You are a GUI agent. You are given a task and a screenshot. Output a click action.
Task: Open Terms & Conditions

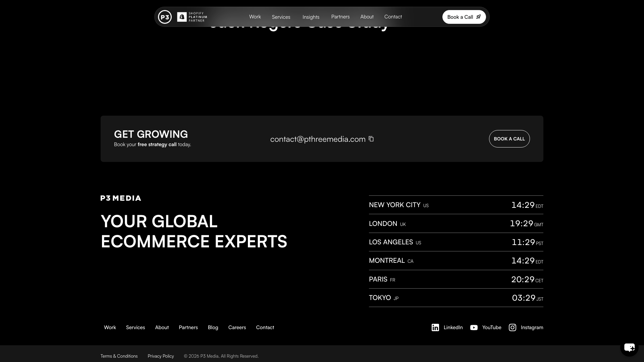click(119, 356)
